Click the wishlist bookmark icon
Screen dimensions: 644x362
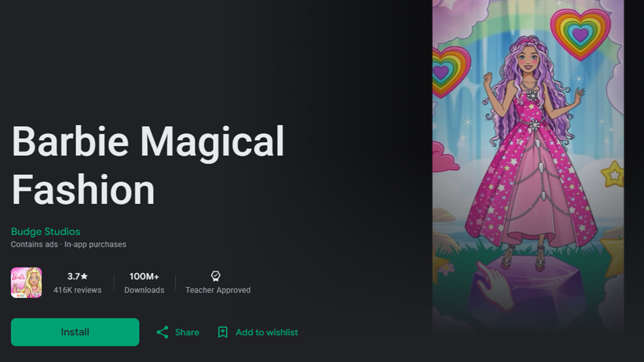223,332
